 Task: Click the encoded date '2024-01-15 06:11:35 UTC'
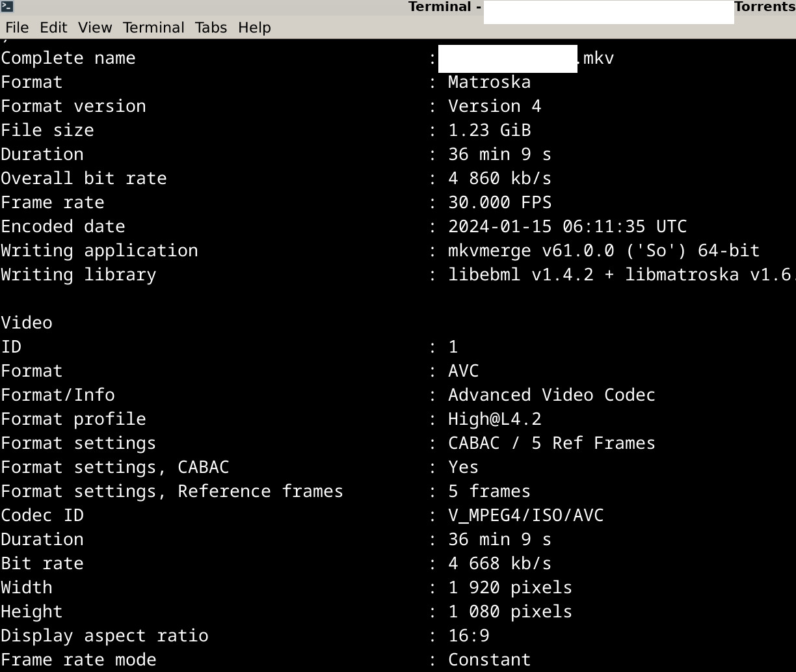tap(568, 226)
